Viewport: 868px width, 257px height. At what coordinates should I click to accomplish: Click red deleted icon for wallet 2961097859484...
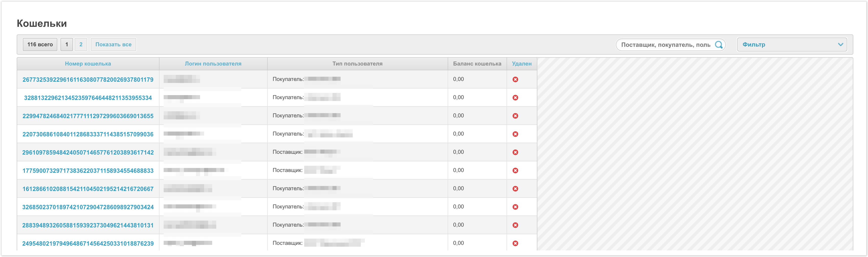515,152
